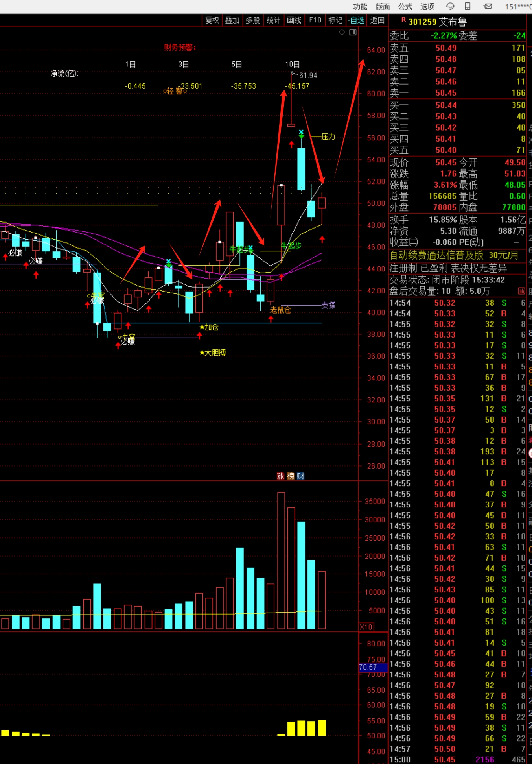Click the ★加仓 signal label
Screen dimensions: 532x764
tap(209, 327)
